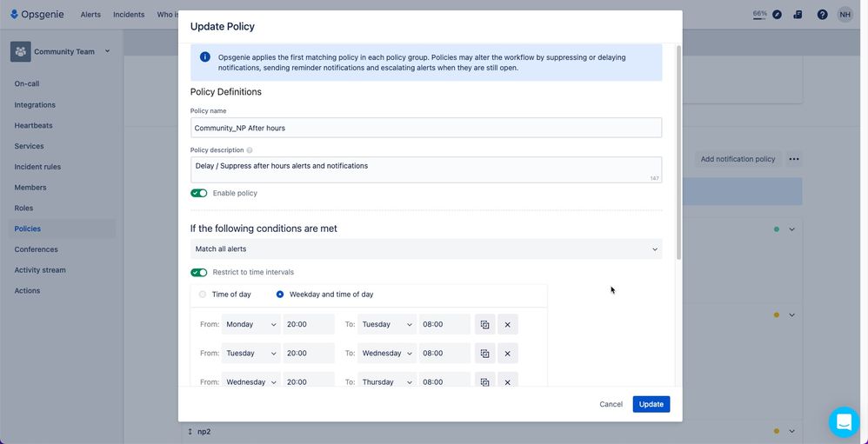Click the info icon in blue banner
The width and height of the screenshot is (868, 444).
(x=204, y=57)
